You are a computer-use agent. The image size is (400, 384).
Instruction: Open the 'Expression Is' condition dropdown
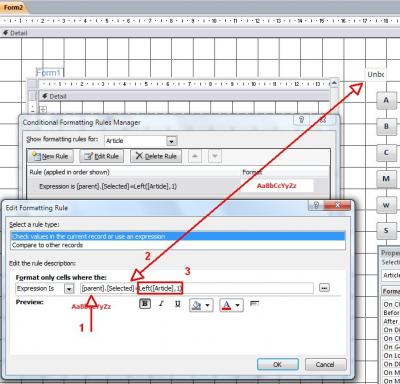pos(69,288)
